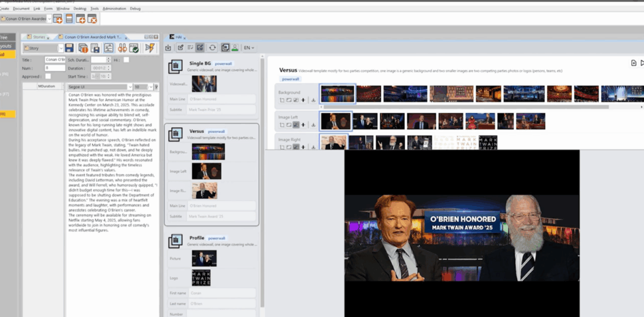
Task: Select the first Background thumbnail image
Action: coord(337,94)
